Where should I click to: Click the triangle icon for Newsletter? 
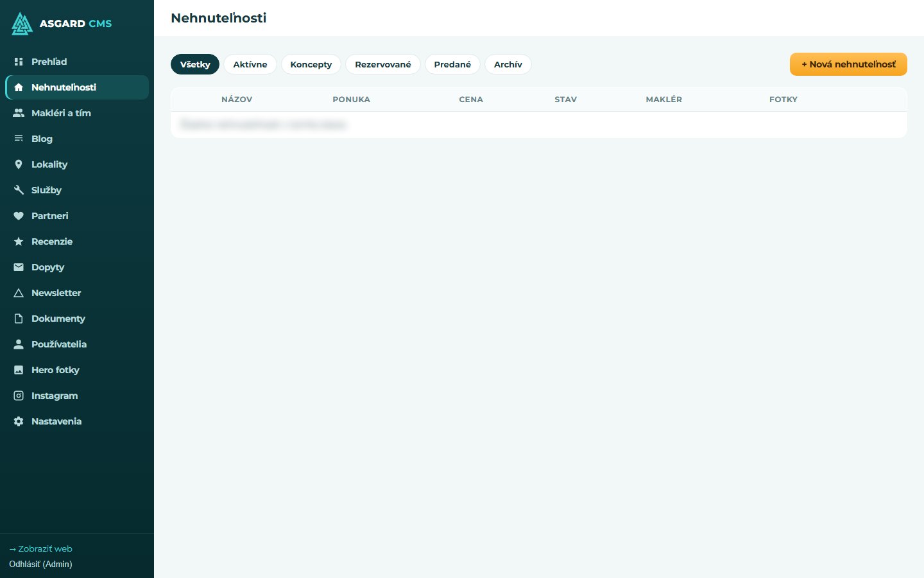point(19,293)
